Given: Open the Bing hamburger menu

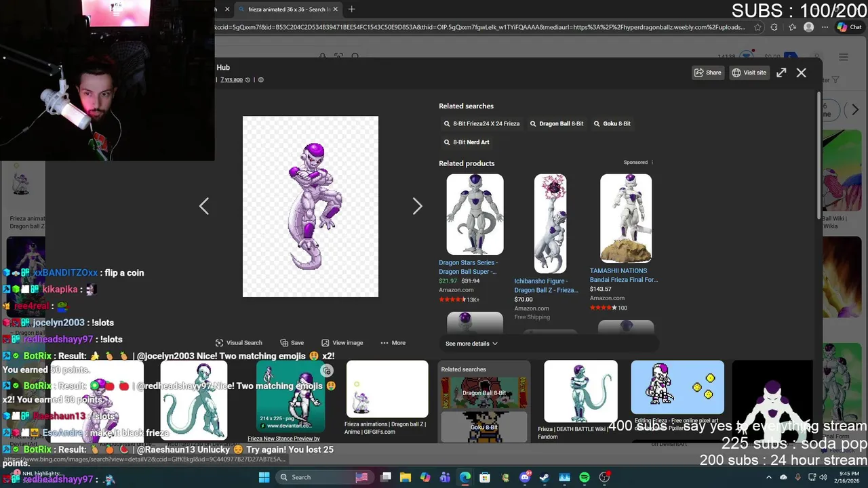Looking at the screenshot, I should [x=844, y=57].
